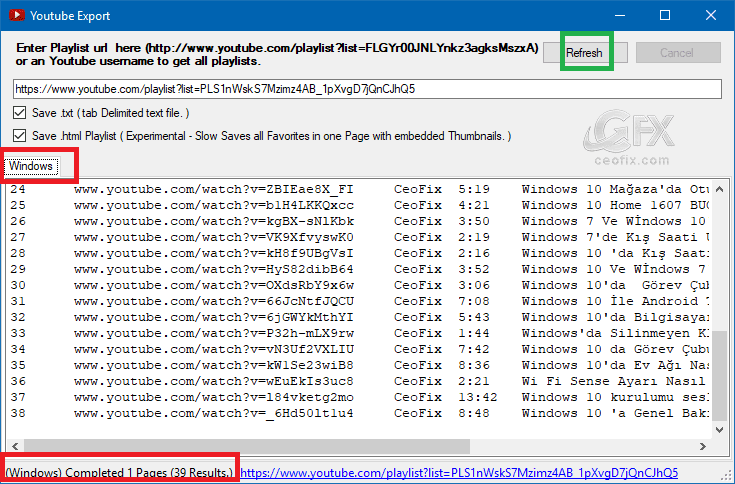Open the playlist link in the status bar

click(x=459, y=473)
